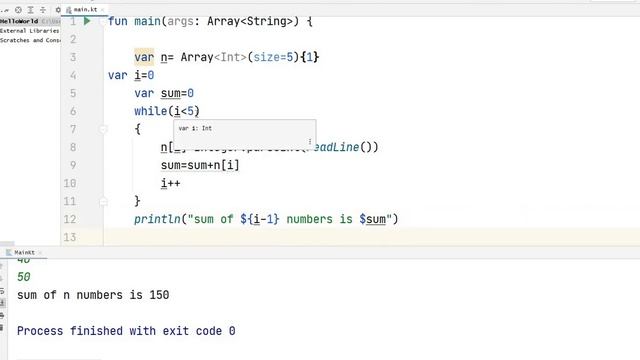The image size is (640, 360).
Task: Click scroll-to-end icon in run console sidebar
Action: click(2, 303)
